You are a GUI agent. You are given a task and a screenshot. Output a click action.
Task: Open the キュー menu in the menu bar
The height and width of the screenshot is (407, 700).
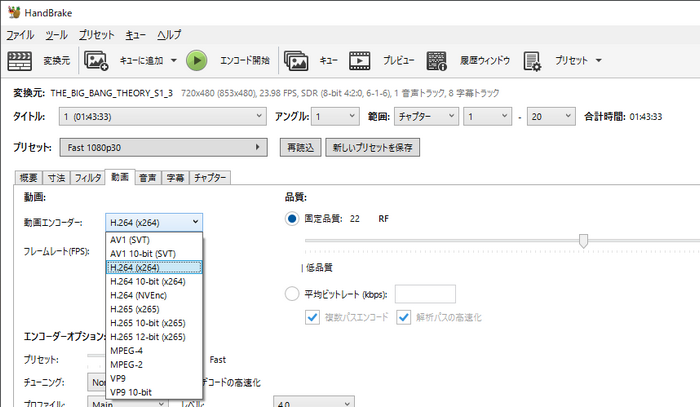coord(135,35)
